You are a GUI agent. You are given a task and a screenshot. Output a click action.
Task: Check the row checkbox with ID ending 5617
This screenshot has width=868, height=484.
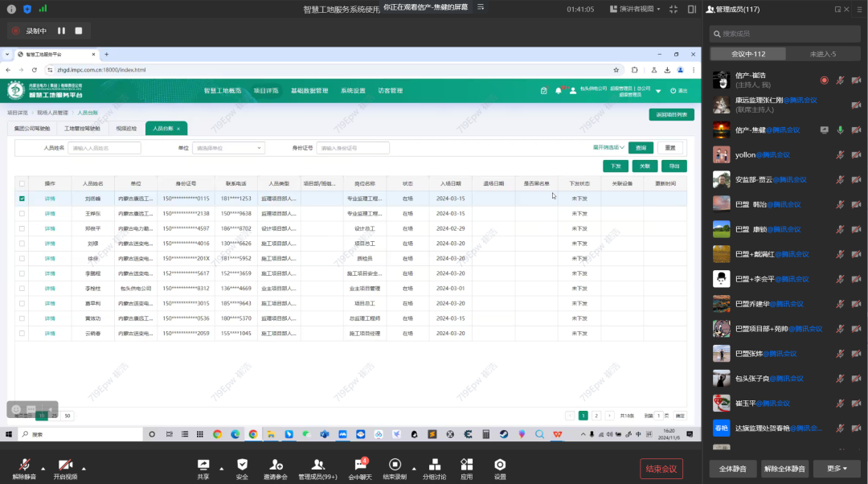coord(23,273)
